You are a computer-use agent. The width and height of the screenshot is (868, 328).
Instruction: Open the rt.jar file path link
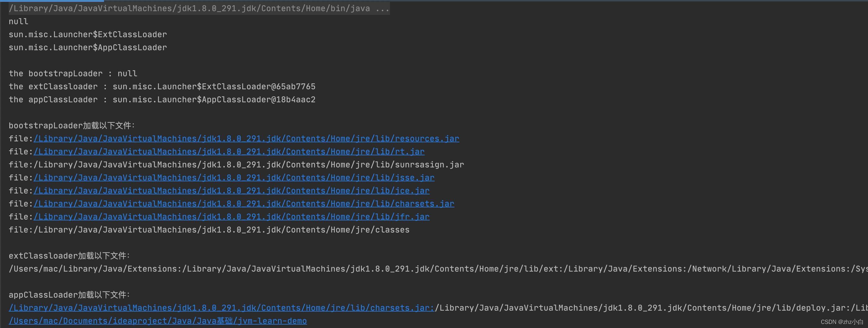[229, 152]
